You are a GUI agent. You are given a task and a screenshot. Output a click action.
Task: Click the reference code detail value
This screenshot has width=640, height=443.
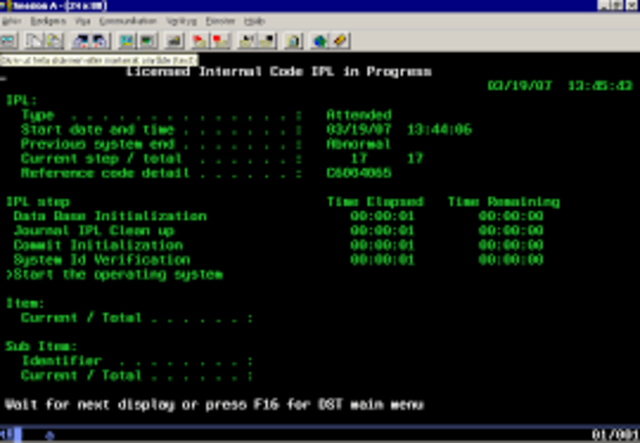pyautogui.click(x=359, y=173)
